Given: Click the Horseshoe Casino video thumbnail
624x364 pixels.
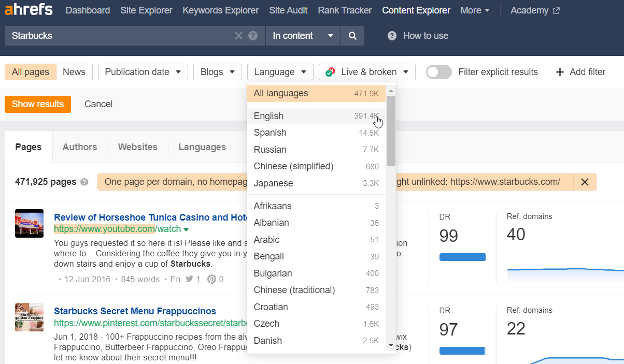Looking at the screenshot, I should pyautogui.click(x=30, y=223).
